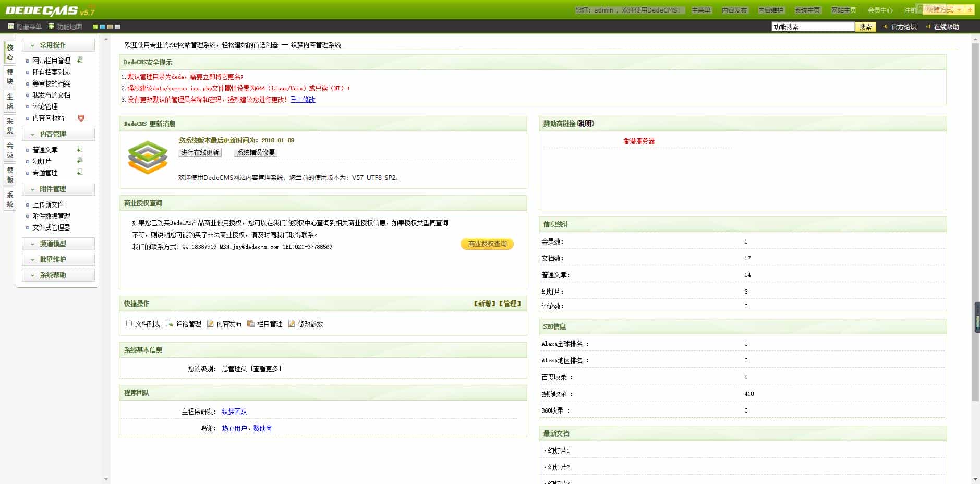The image size is (980, 484).
Task: Switch to the 采集 side tab
Action: [x=10, y=126]
